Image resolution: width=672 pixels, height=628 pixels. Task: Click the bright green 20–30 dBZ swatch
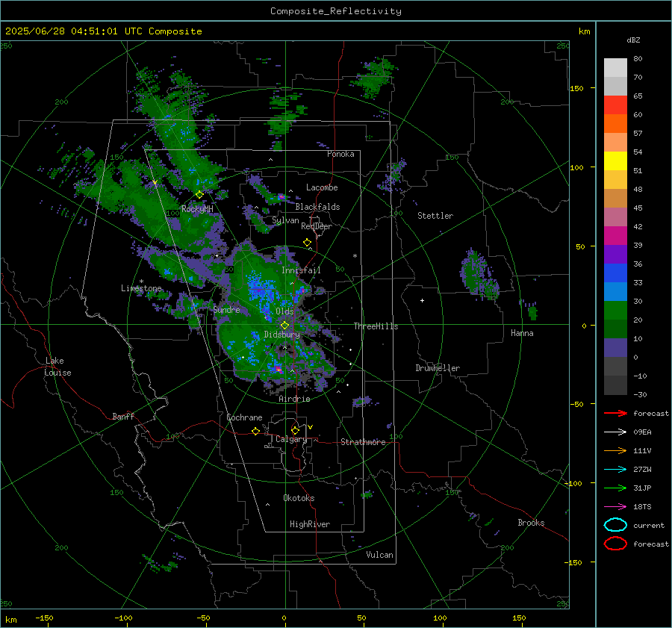[615, 311]
